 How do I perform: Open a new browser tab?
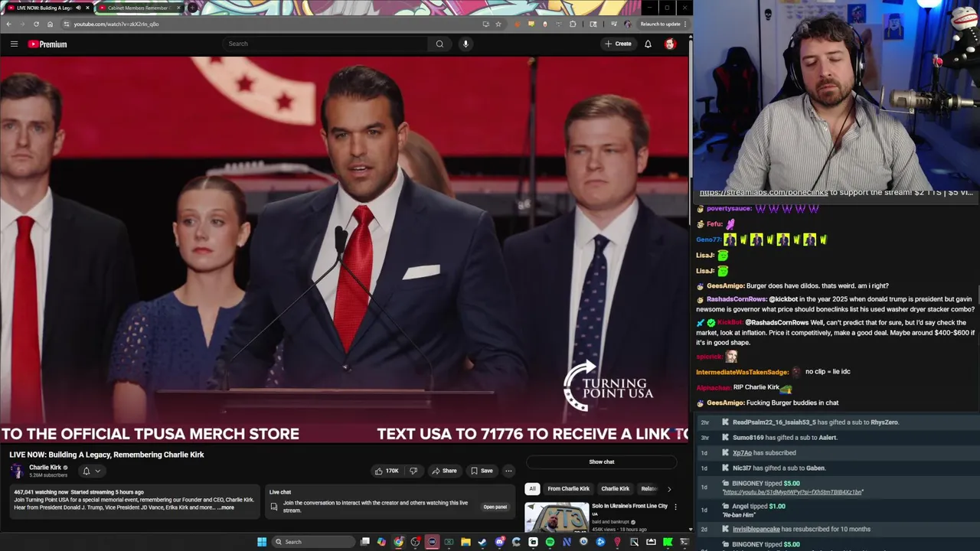(192, 8)
